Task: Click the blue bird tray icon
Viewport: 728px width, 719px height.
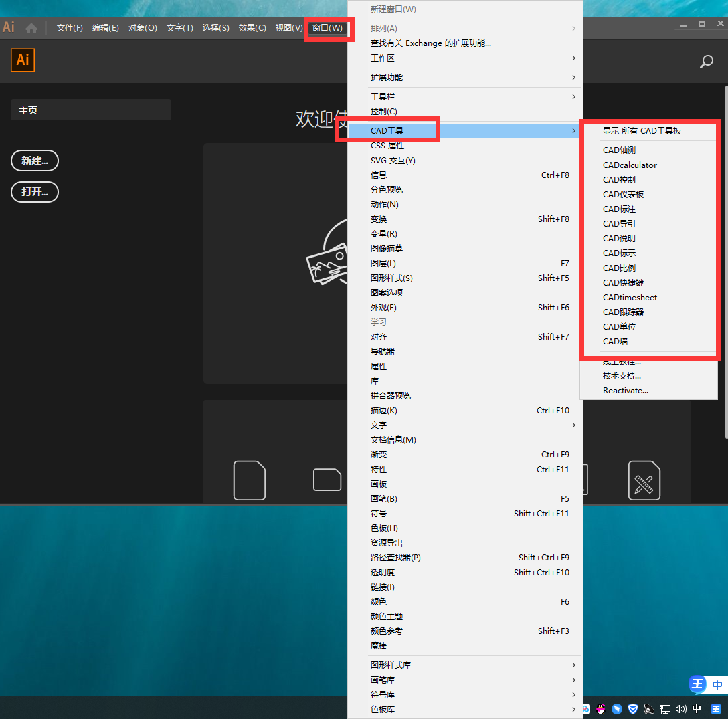Action: pos(617,709)
